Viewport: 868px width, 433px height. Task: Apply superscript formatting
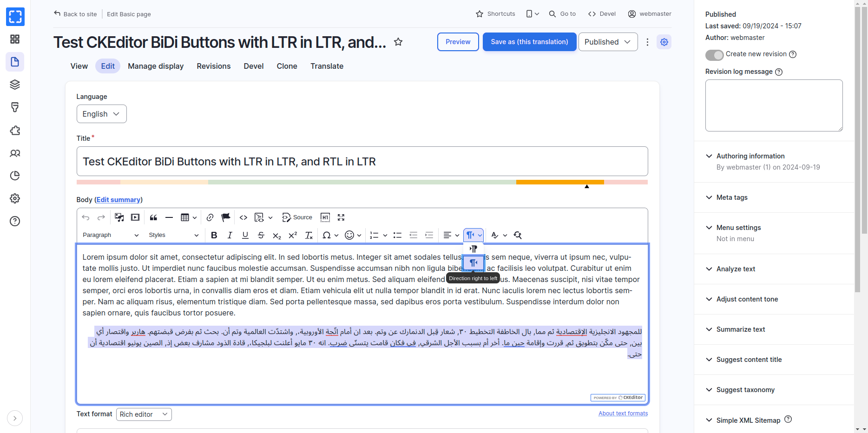pos(293,235)
